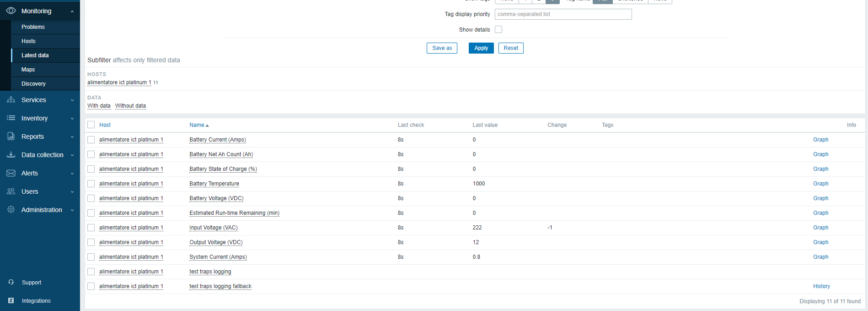Open Graph for Battery Current (Amps)
868x311 pixels.
pyautogui.click(x=820, y=140)
